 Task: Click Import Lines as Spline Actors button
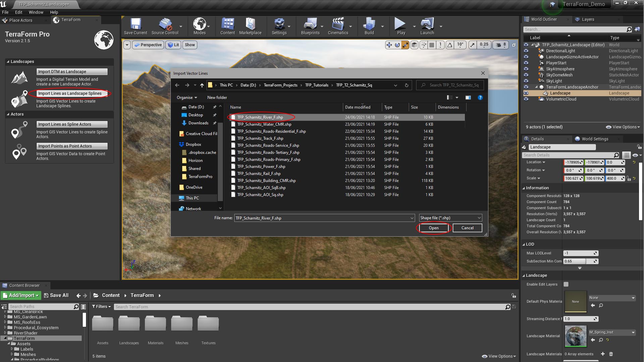point(72,124)
